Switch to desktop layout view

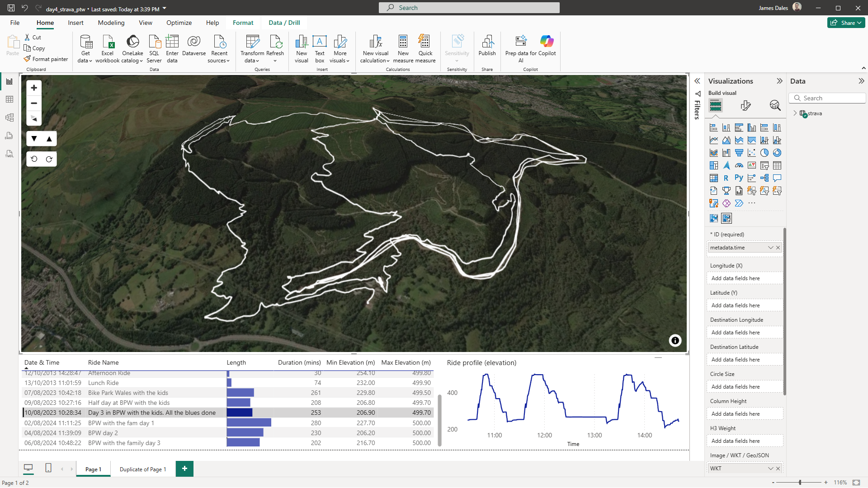click(28, 468)
